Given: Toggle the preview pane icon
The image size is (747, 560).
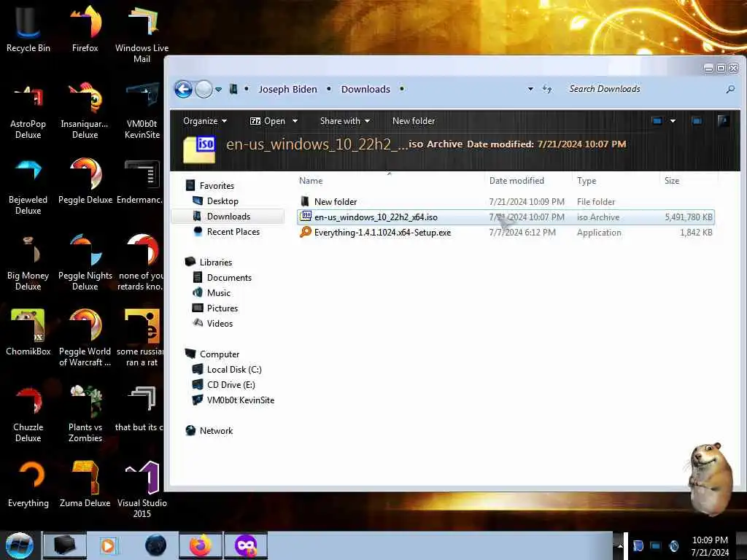Looking at the screenshot, I should tap(697, 121).
